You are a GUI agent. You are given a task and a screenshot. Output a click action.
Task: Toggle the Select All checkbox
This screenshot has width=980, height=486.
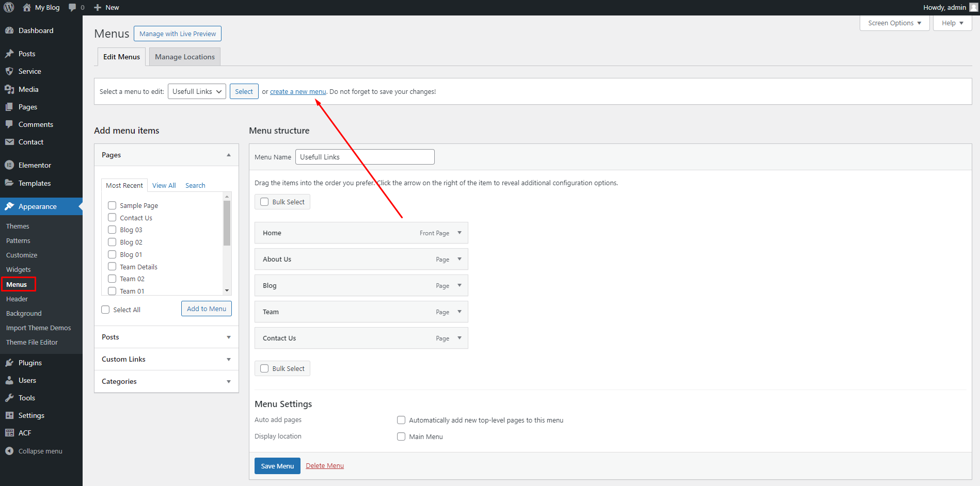tap(105, 310)
